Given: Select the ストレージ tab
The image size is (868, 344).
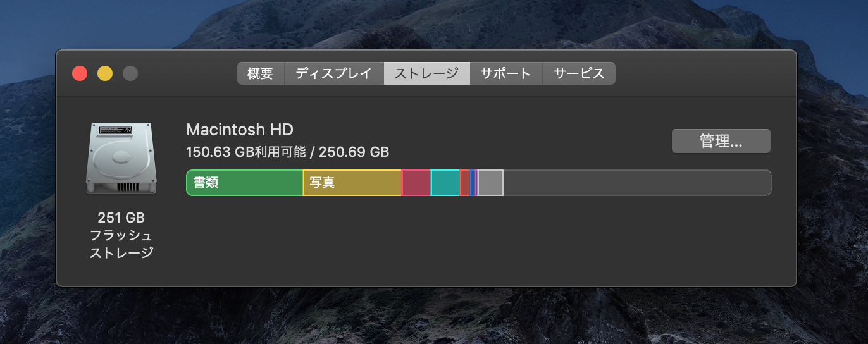Looking at the screenshot, I should point(426,73).
